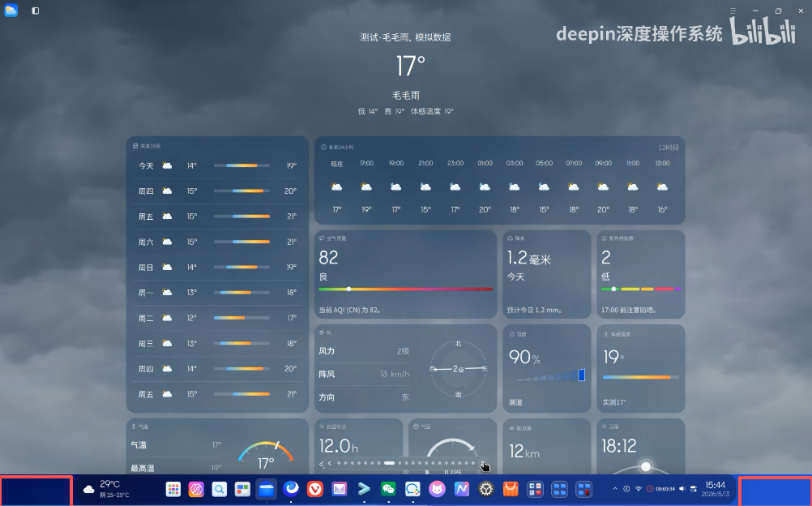The height and width of the screenshot is (506, 812).
Task: Click the UV index color scale
Action: [640, 289]
